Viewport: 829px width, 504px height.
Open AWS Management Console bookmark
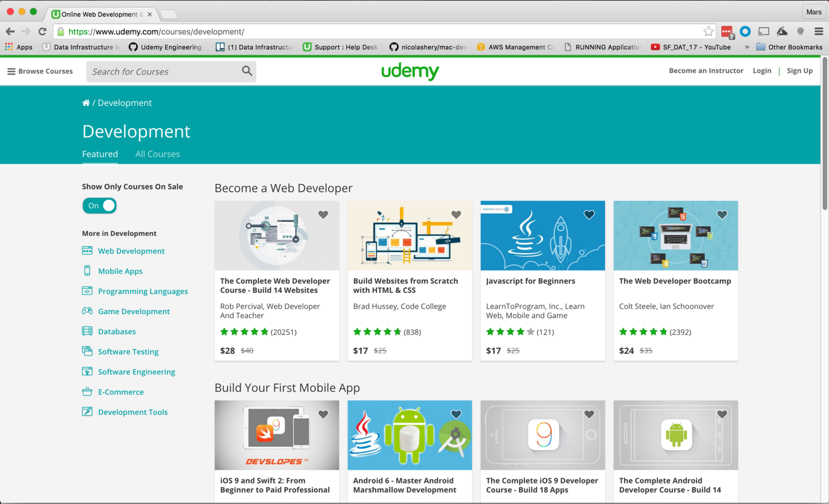516,47
